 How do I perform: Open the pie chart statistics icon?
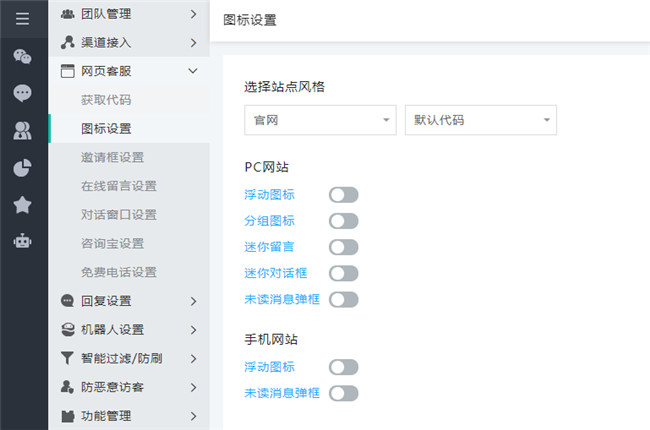[x=22, y=167]
